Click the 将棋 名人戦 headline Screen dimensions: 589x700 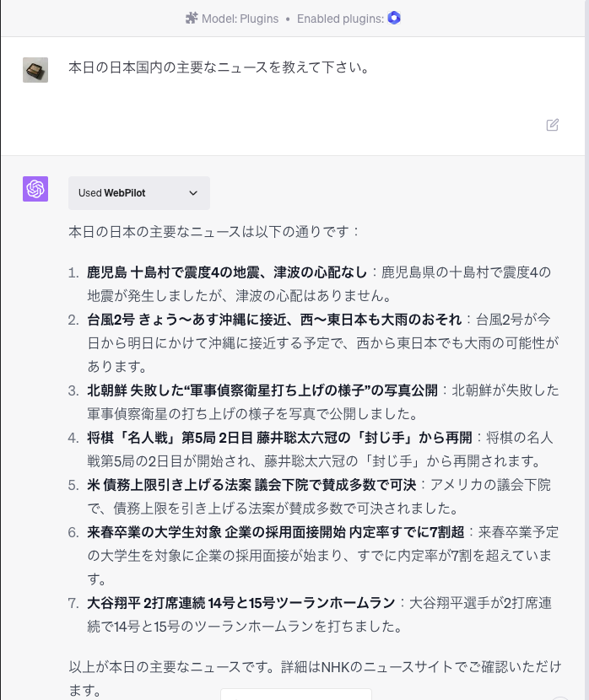[x=279, y=438]
